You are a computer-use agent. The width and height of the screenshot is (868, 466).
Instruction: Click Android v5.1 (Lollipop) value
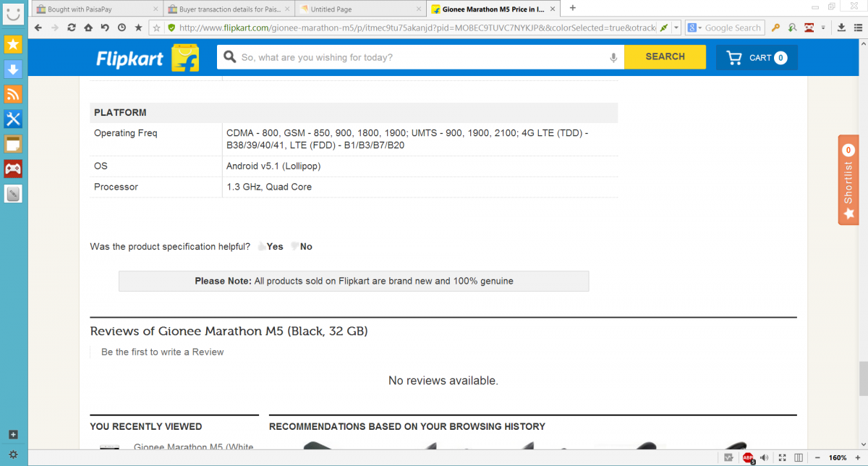(273, 166)
